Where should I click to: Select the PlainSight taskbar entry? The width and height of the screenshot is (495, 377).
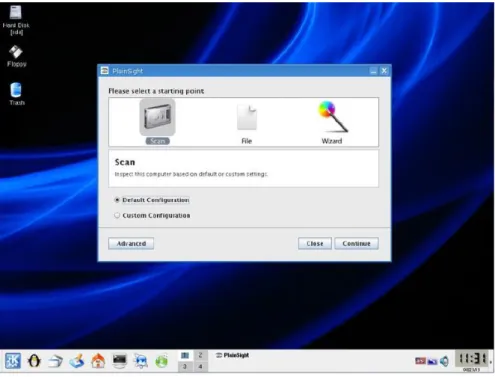232,355
